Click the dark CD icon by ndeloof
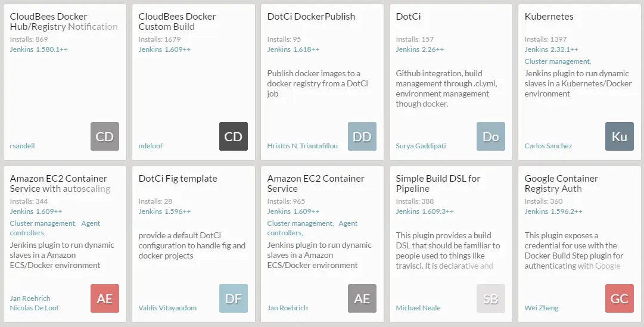 pos(234,136)
